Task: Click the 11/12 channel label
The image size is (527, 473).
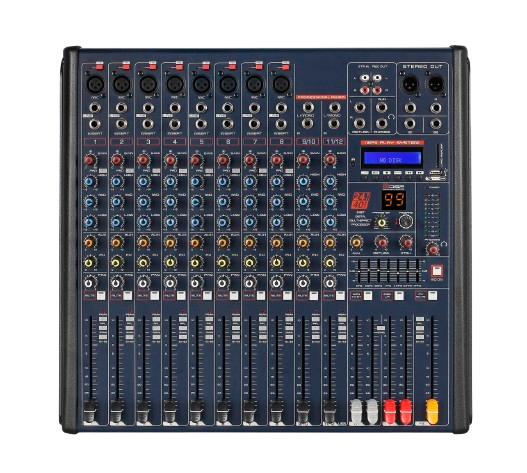Action: point(335,142)
